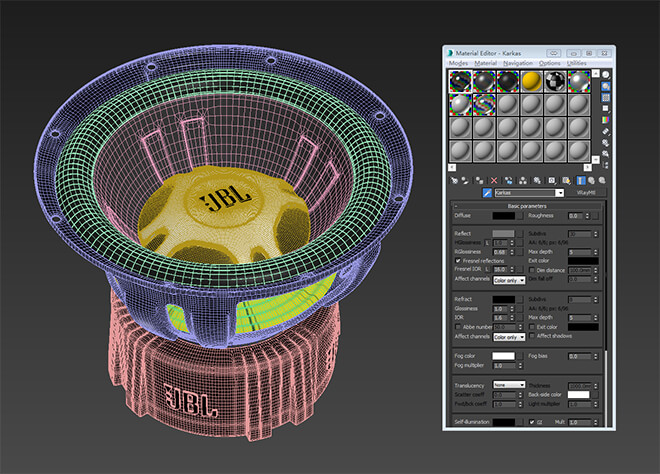The image size is (660, 474).
Task: Enable the Dim distance checkbox
Action: (x=532, y=270)
